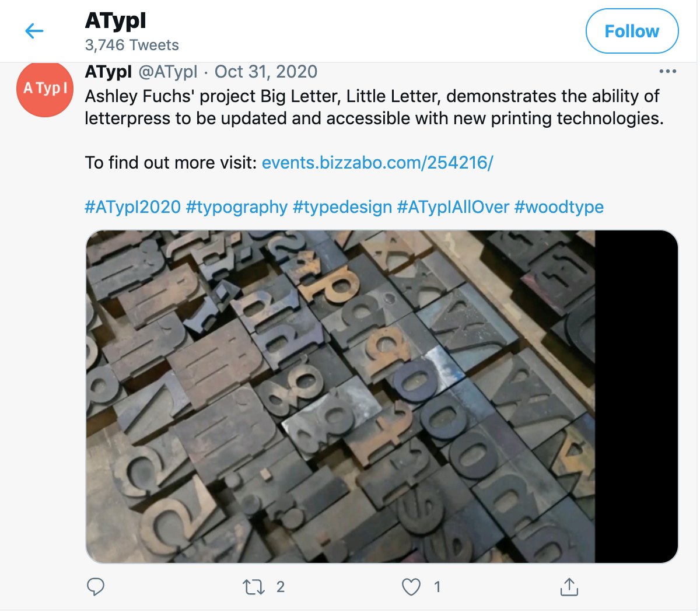
Task: Open the ATypI round profile avatar
Action: [x=45, y=89]
